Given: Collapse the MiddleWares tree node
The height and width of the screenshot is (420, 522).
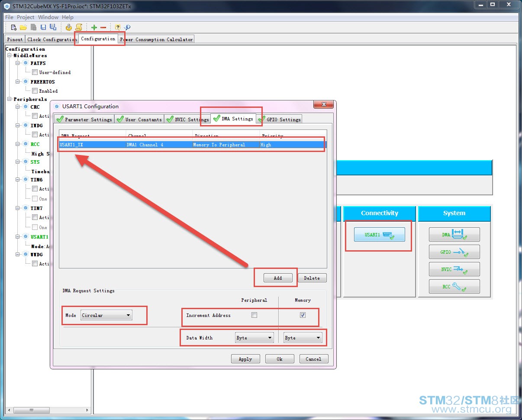Looking at the screenshot, I should point(10,55).
